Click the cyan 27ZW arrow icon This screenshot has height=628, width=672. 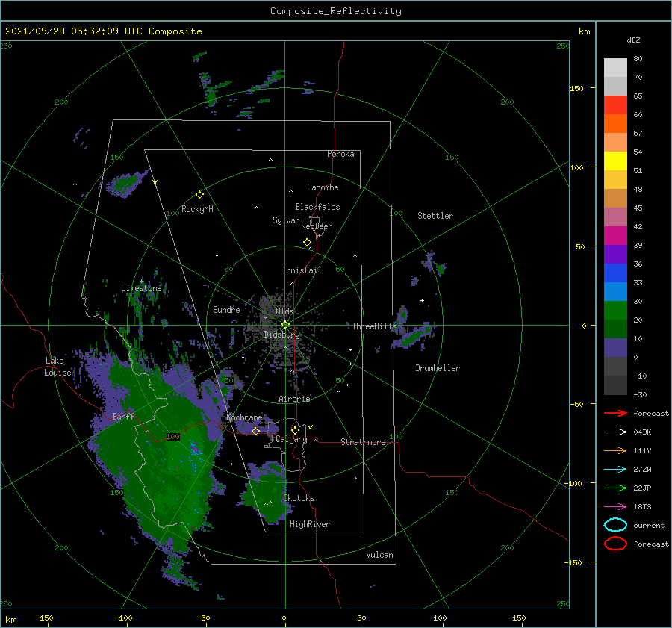(615, 470)
